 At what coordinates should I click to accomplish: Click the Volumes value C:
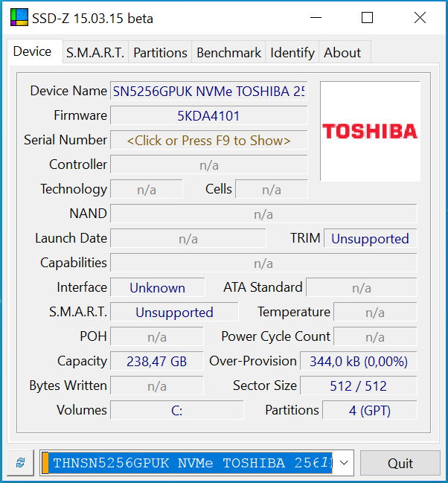[177, 411]
